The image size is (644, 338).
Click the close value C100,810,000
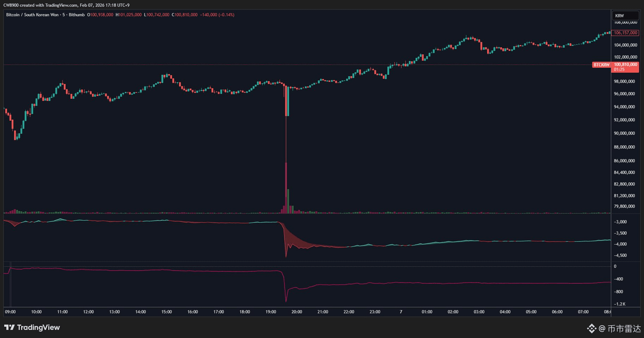click(x=185, y=15)
